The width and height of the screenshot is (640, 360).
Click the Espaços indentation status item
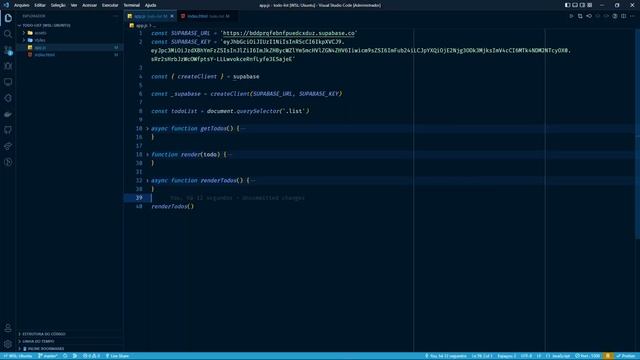pos(506,356)
